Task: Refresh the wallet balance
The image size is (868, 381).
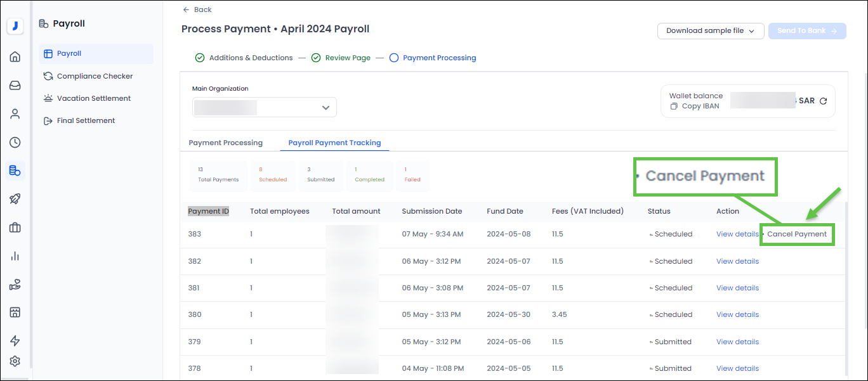Action: click(x=823, y=101)
